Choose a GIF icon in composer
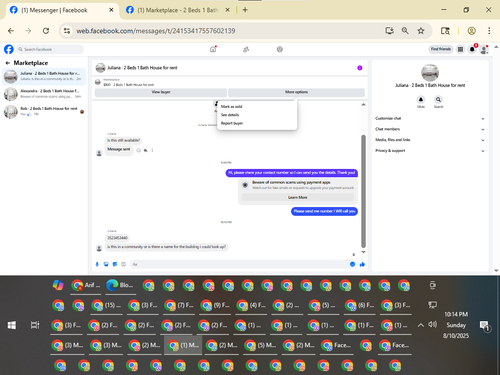 (123, 264)
